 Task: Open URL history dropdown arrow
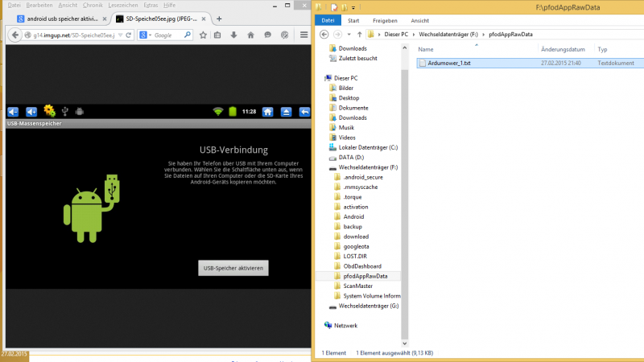120,35
